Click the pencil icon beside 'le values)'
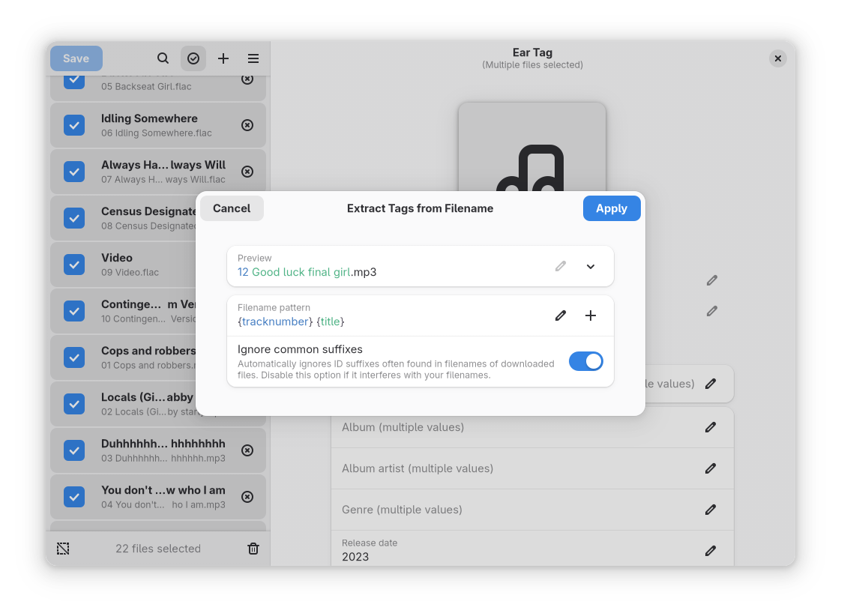 711,384
